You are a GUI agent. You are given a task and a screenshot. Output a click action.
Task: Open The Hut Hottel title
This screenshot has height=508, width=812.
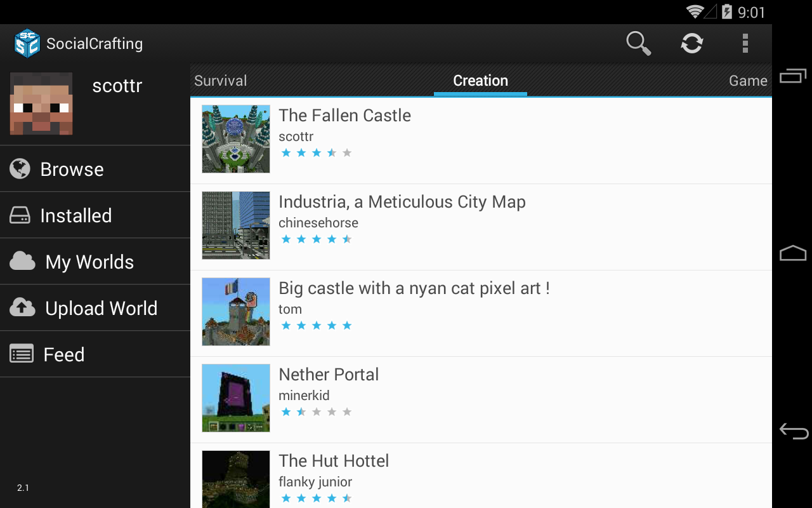[x=334, y=461]
